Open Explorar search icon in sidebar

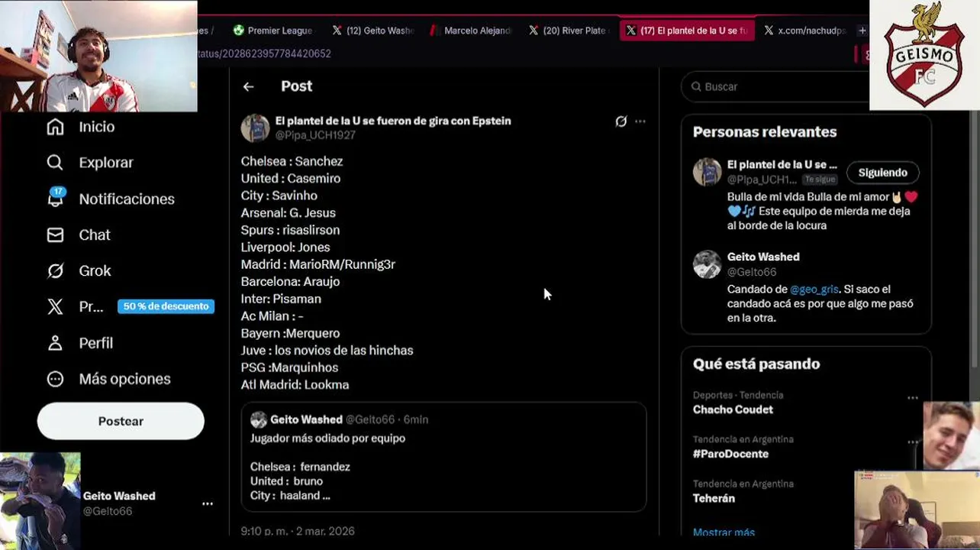click(56, 163)
